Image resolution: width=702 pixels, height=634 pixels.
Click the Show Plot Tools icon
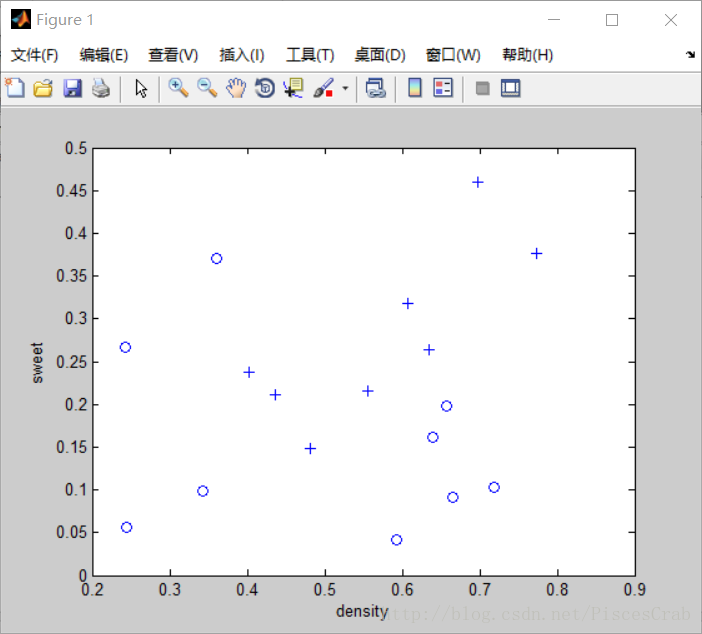click(511, 88)
